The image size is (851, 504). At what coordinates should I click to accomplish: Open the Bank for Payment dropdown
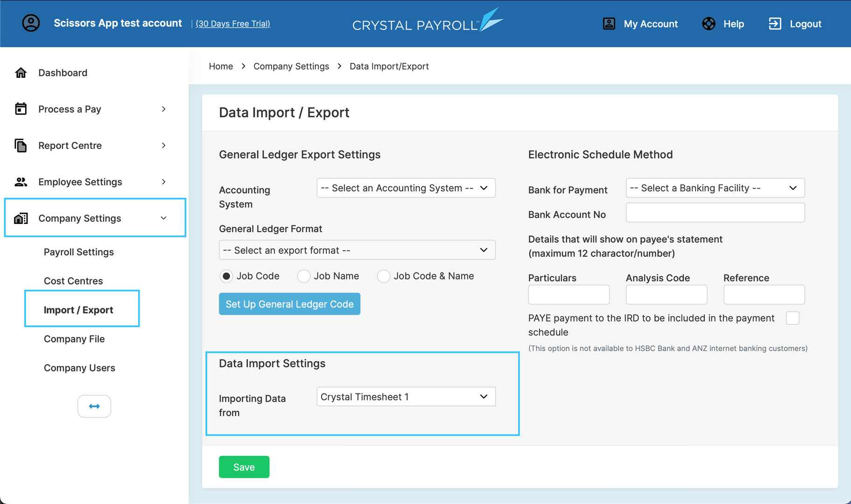[x=715, y=188]
